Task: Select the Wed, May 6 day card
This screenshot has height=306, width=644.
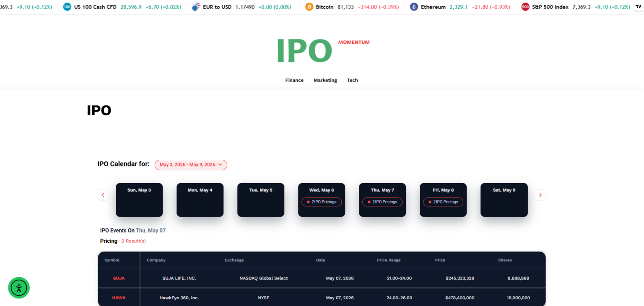Action: click(x=322, y=200)
